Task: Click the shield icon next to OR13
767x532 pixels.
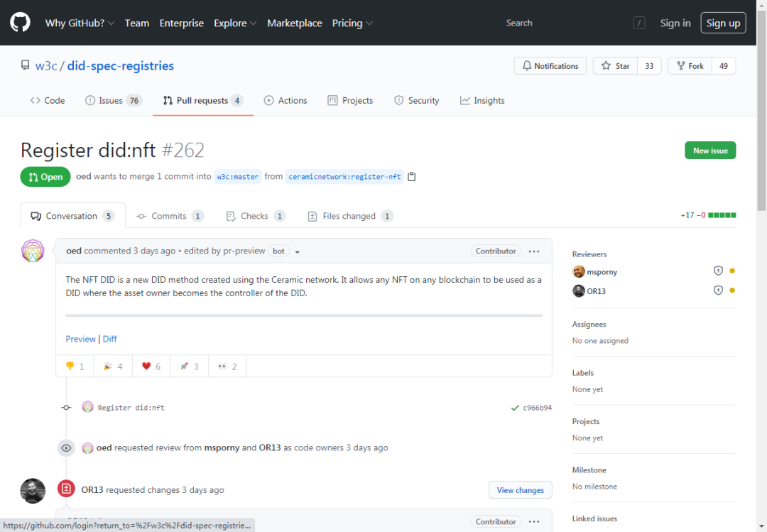Action: (718, 291)
